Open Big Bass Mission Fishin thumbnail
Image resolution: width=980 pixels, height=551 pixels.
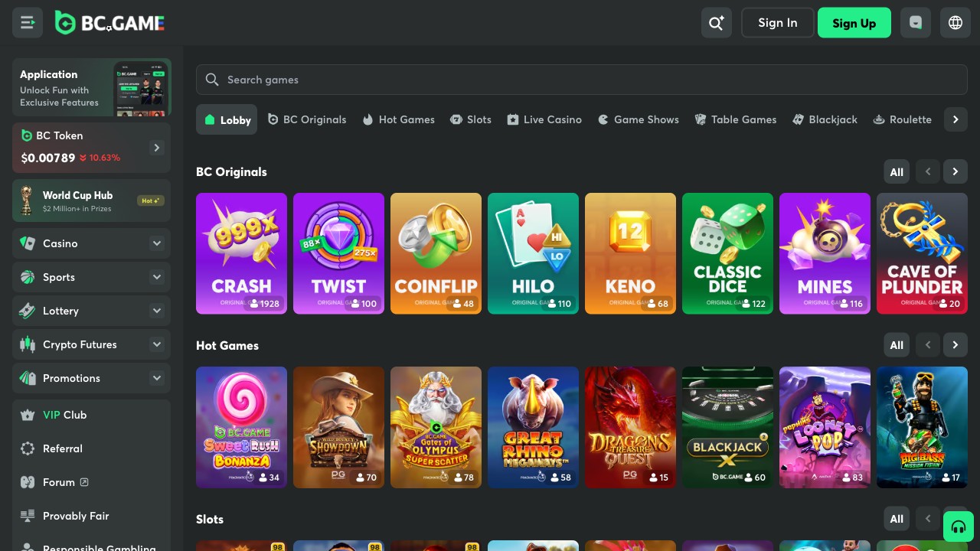(x=922, y=427)
